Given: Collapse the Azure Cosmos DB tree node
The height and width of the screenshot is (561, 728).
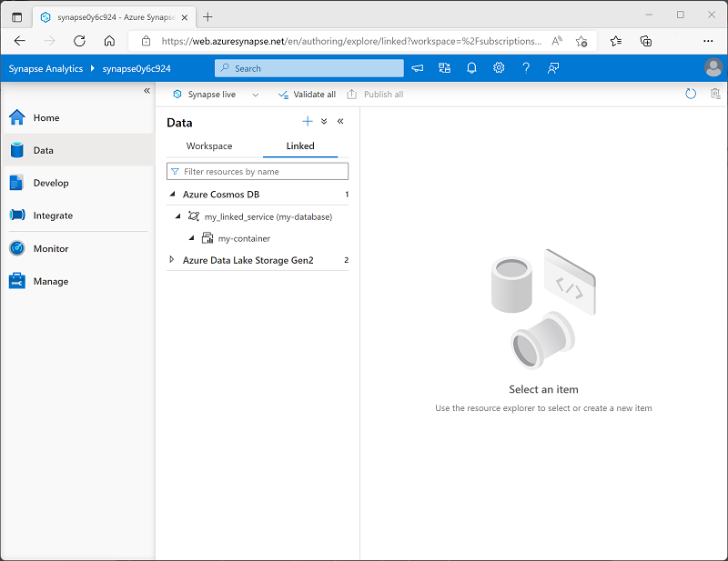Looking at the screenshot, I should [172, 194].
